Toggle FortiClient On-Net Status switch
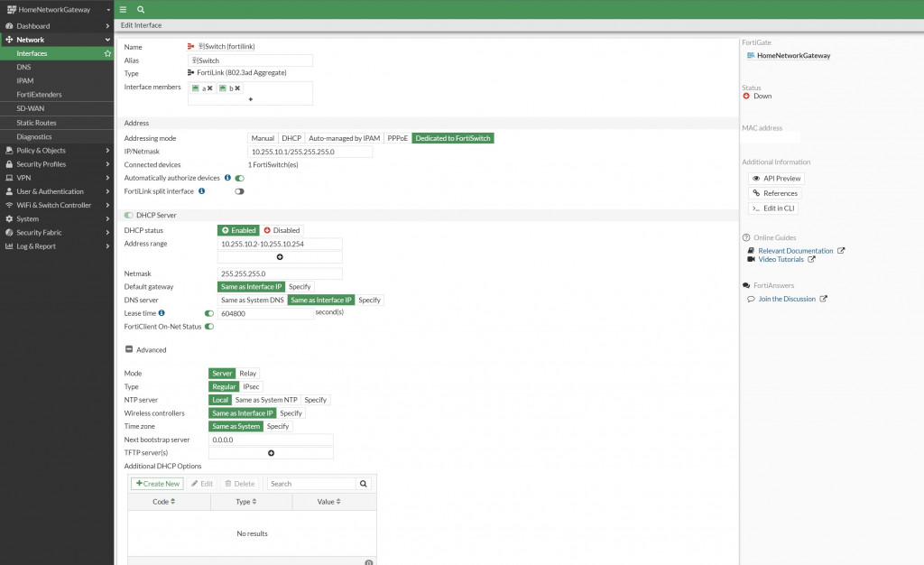This screenshot has height=565, width=924. pyautogui.click(x=209, y=327)
